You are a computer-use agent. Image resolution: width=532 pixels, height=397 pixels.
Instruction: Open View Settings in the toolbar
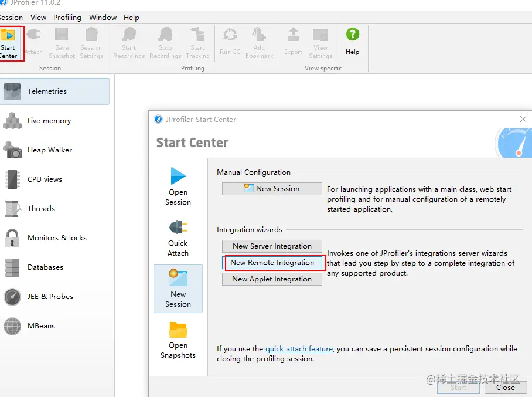pos(320,43)
